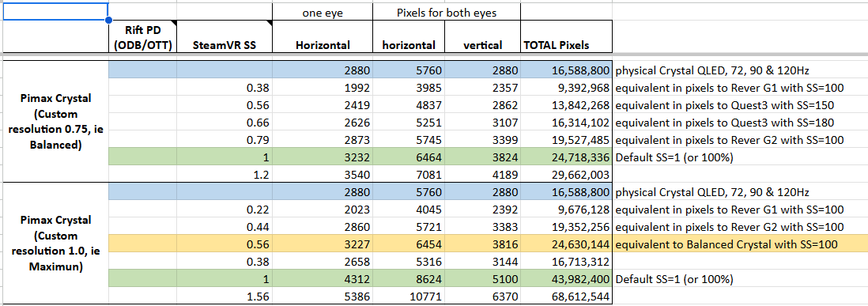
Task: Select the 'vertical' column header
Action: pos(483,37)
